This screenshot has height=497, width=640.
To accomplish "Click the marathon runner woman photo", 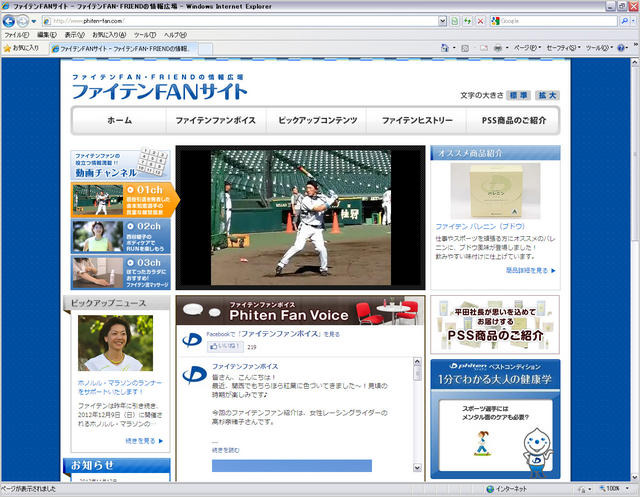I will [x=116, y=343].
